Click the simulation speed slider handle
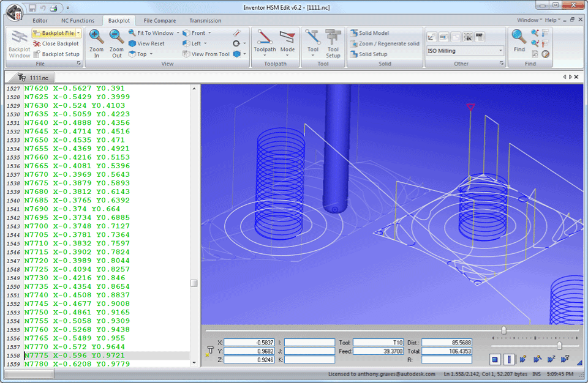 (559, 345)
